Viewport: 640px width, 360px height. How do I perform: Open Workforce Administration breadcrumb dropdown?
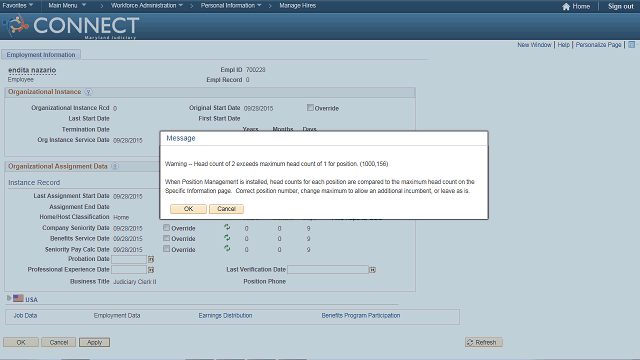(x=147, y=6)
